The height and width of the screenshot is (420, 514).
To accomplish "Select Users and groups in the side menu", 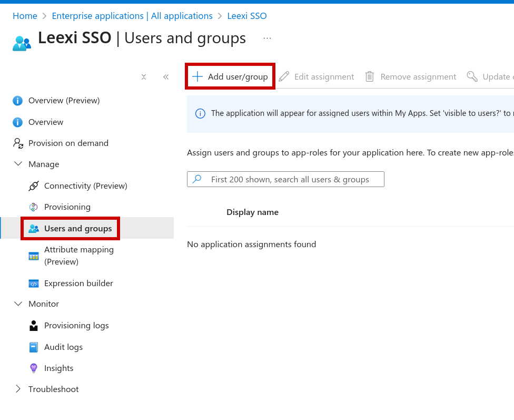I will click(x=78, y=228).
